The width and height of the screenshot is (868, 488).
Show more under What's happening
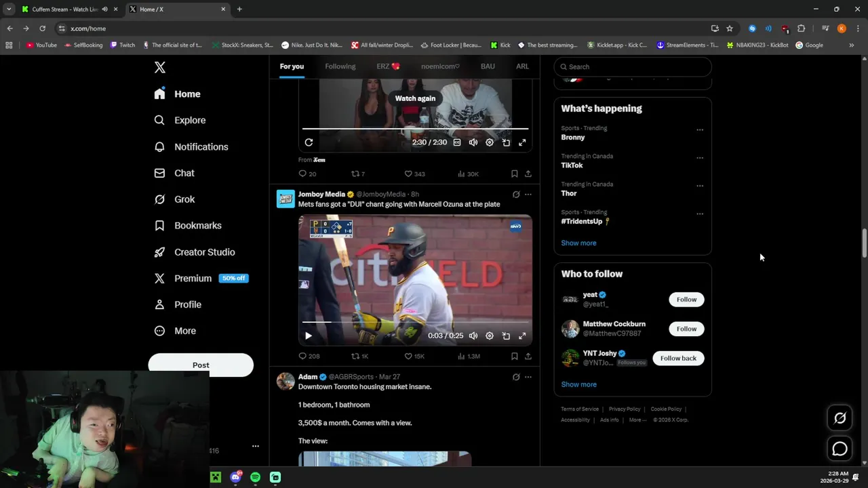point(578,243)
